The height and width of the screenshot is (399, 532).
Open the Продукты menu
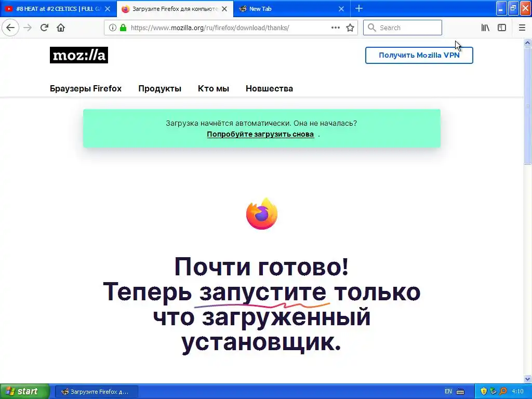(x=160, y=88)
